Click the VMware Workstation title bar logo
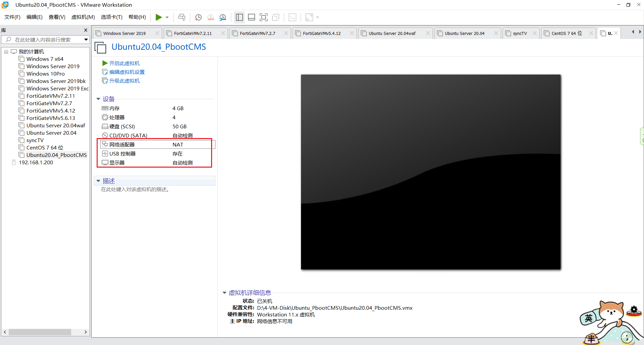Screen dimensions: 644x345 (x=5, y=5)
